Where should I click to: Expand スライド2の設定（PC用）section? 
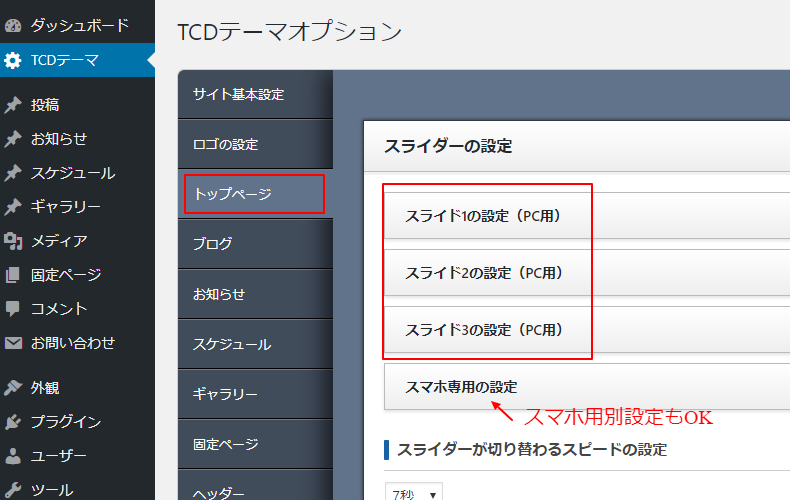[587, 273]
